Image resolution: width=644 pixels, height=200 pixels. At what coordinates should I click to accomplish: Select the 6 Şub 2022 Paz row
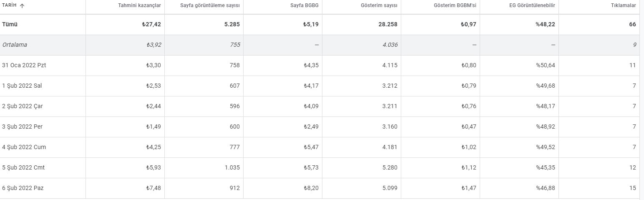tap(320, 188)
